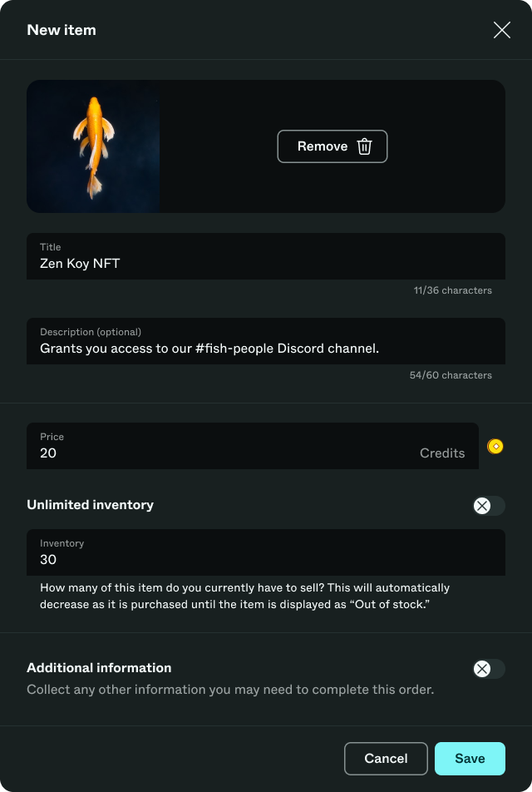Image resolution: width=532 pixels, height=792 pixels.
Task: Remove the uploaded item image
Action: point(332,146)
